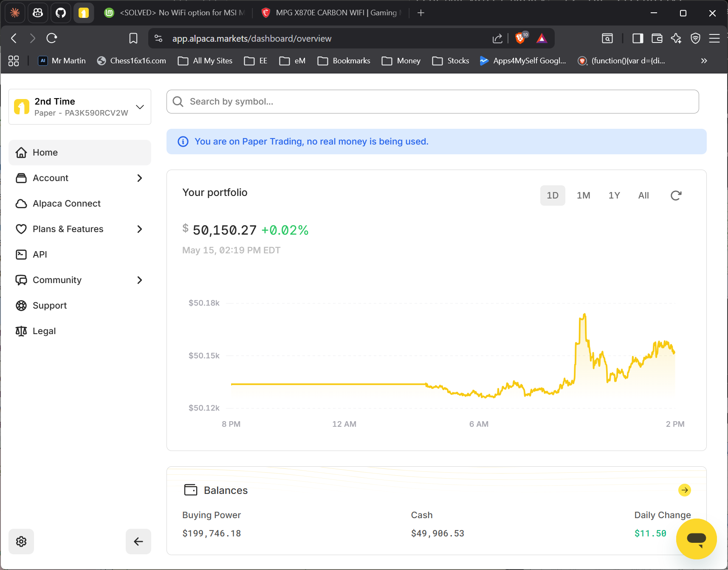This screenshot has height=570, width=728.
Task: Expand Plans & Features submenu
Action: [x=80, y=229]
